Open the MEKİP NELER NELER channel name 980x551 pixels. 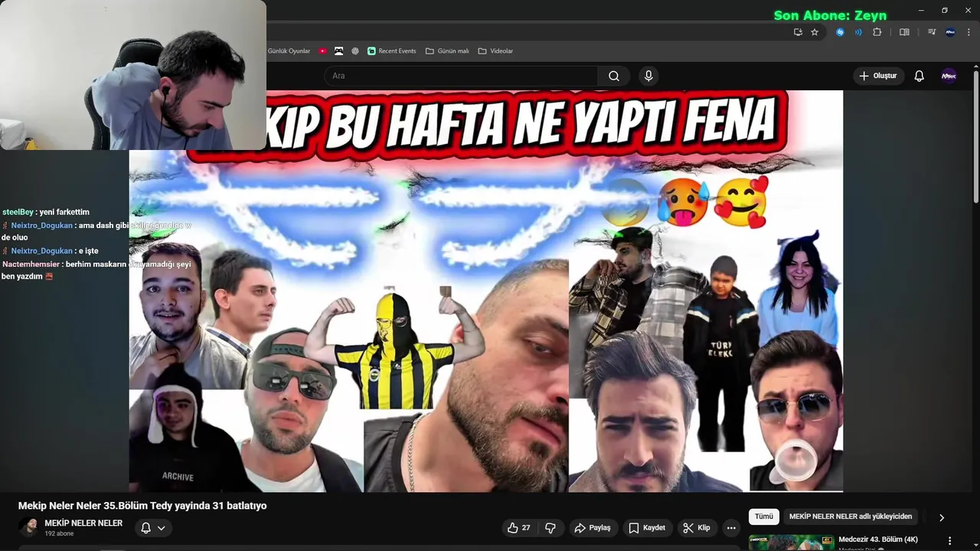pyautogui.click(x=83, y=523)
